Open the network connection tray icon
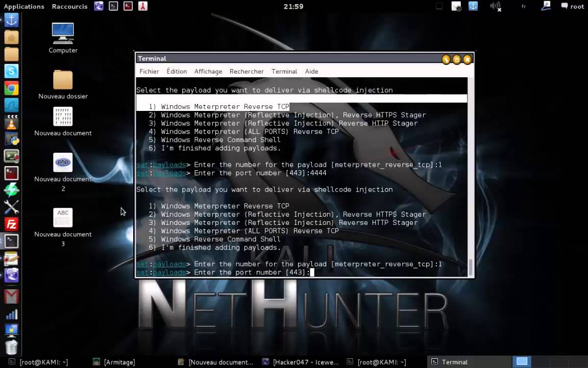The height and width of the screenshot is (368, 588). coord(546,6)
